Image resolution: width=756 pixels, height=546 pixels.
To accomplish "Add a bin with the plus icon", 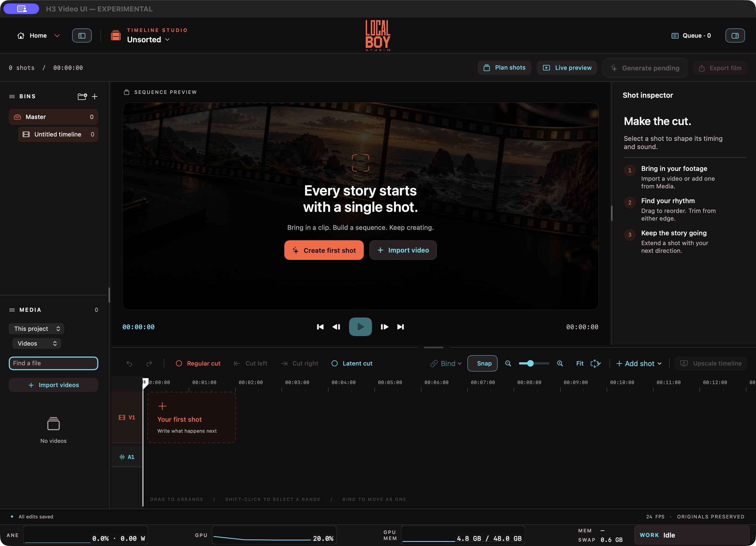I will (x=95, y=97).
